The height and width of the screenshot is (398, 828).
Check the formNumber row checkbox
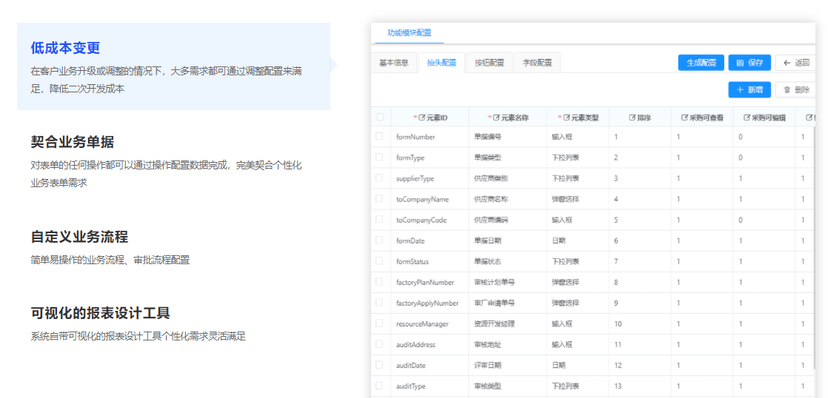(379, 136)
